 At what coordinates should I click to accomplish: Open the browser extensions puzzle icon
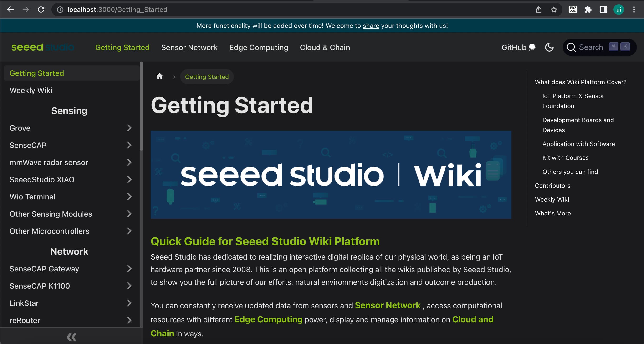588,10
